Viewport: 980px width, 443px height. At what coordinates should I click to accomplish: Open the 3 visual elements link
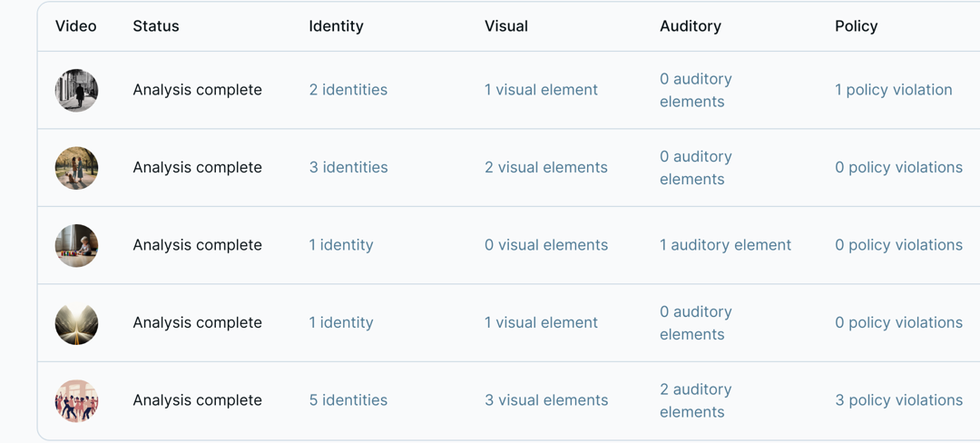(546, 400)
